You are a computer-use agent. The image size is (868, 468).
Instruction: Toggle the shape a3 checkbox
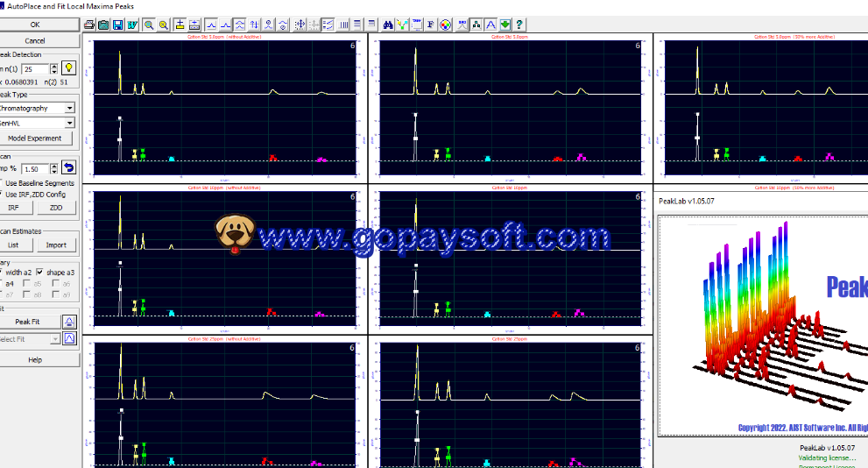(x=39, y=272)
